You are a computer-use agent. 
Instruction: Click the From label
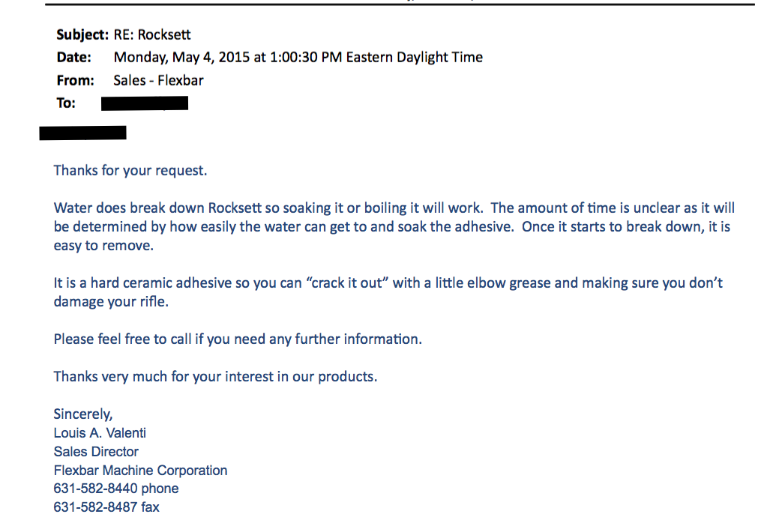[75, 80]
